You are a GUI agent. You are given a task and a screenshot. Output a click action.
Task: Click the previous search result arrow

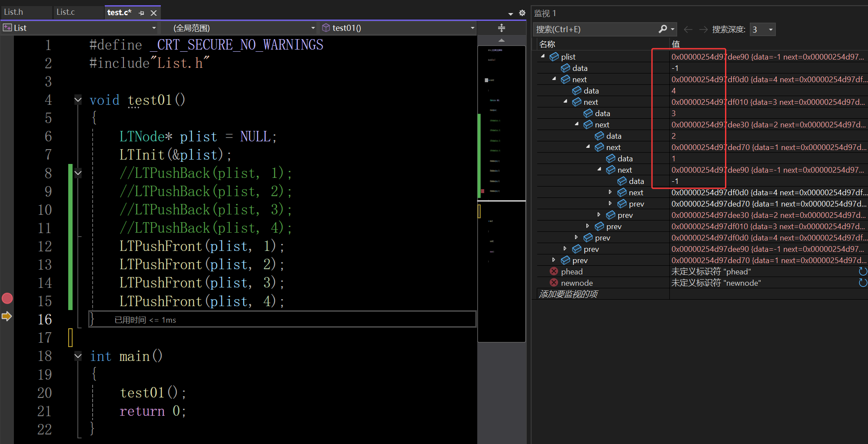tap(688, 29)
